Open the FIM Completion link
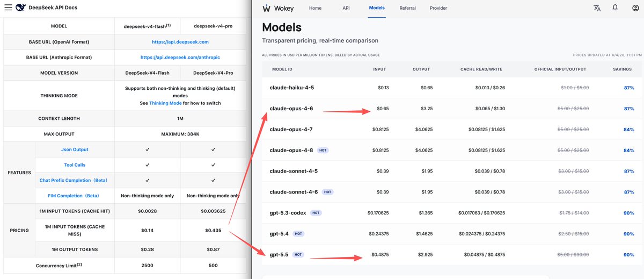This screenshot has width=644, height=279. coord(75,196)
